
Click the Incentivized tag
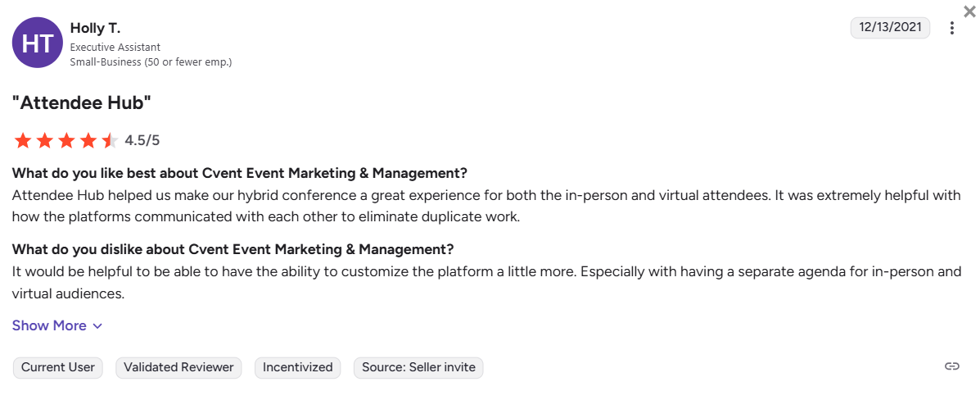click(x=298, y=367)
